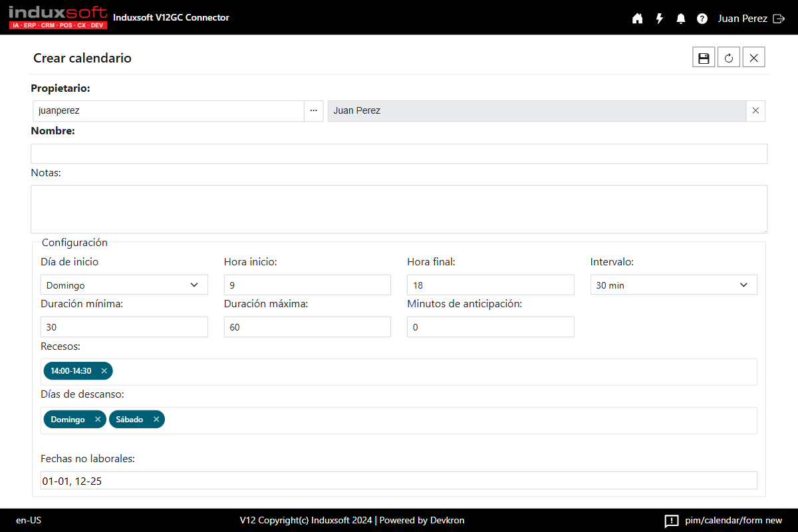Remove Sábado from rest days
This screenshot has width=798, height=532.
156,420
